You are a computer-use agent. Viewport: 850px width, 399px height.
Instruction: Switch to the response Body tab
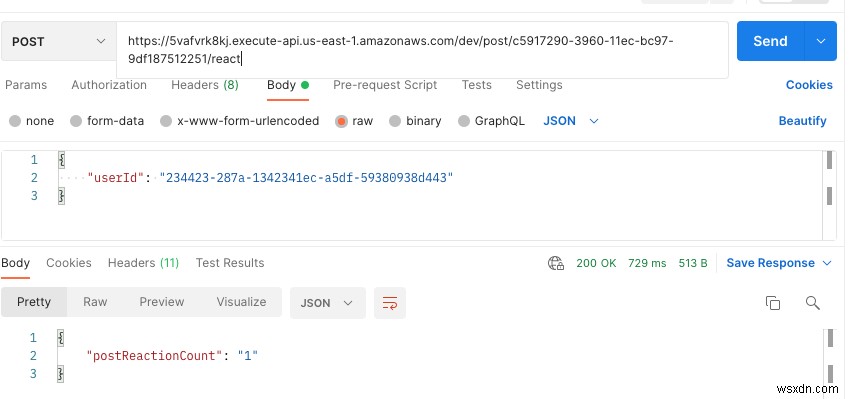pos(15,263)
